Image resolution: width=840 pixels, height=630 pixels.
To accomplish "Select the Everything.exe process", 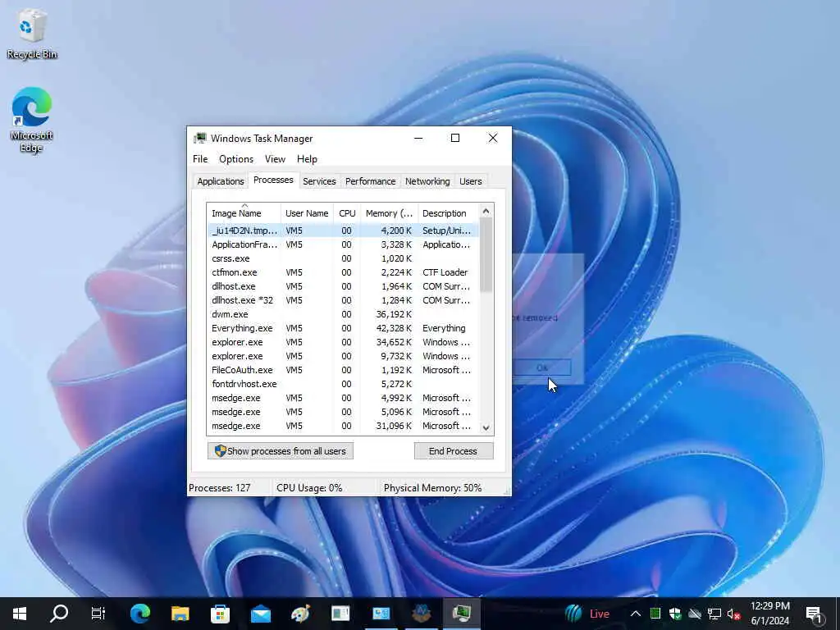I will [x=343, y=328].
